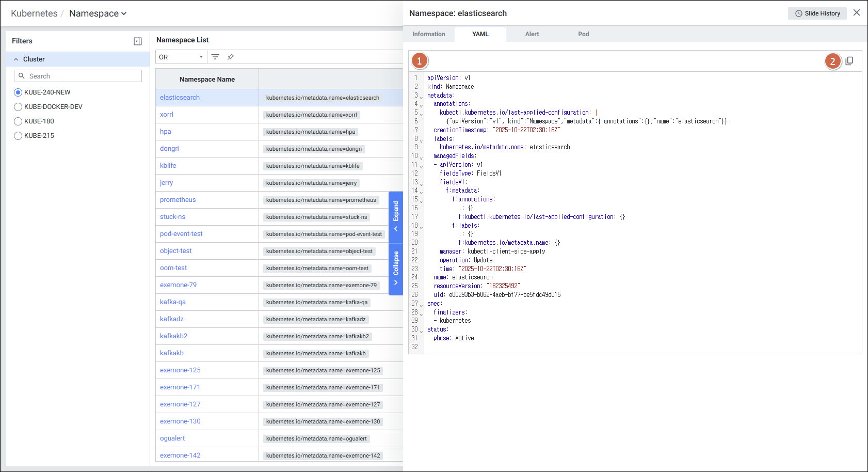Collapse the Filters panel using its icon
868x472 pixels.
138,41
